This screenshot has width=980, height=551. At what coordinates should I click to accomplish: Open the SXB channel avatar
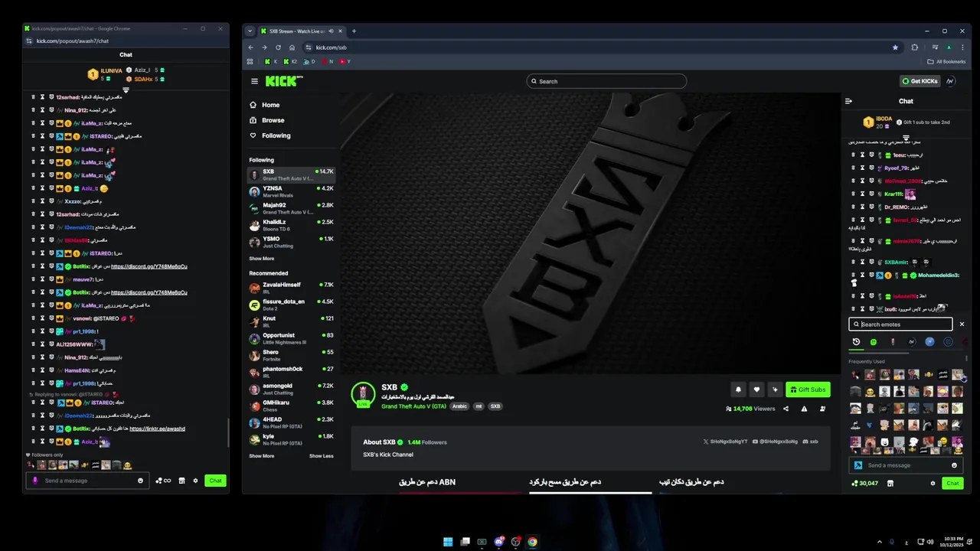click(363, 394)
